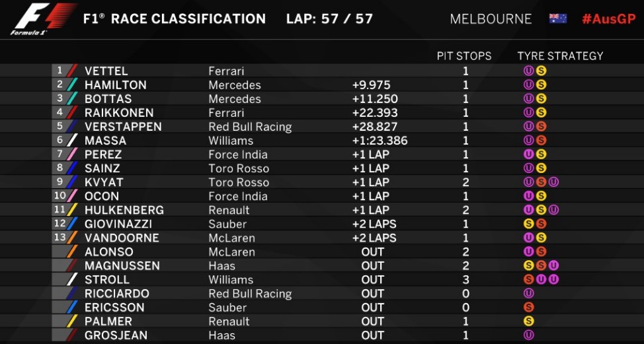Click Palmer's yellow soft tyre icon
Image resolution: width=644 pixels, height=344 pixels.
528,321
